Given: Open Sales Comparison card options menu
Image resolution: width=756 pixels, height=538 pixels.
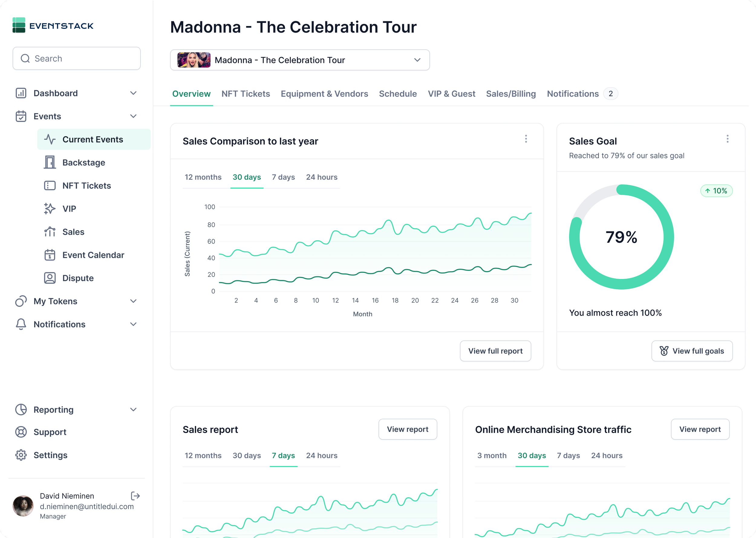Looking at the screenshot, I should click(526, 139).
